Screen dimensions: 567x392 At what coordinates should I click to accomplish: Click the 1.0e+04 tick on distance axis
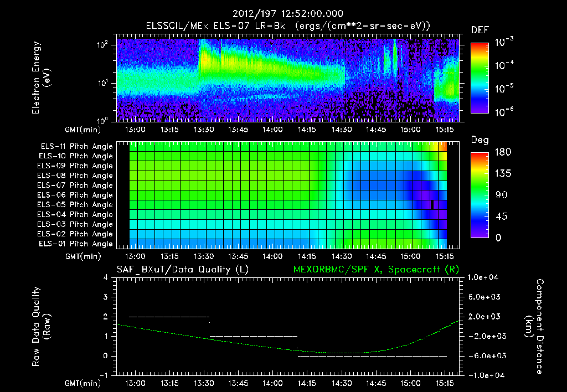click(x=483, y=277)
